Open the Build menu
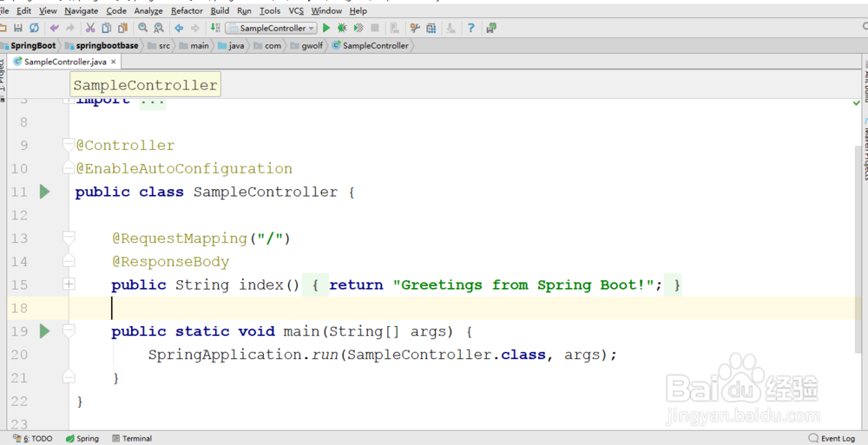This screenshot has height=445, width=868. click(x=220, y=10)
